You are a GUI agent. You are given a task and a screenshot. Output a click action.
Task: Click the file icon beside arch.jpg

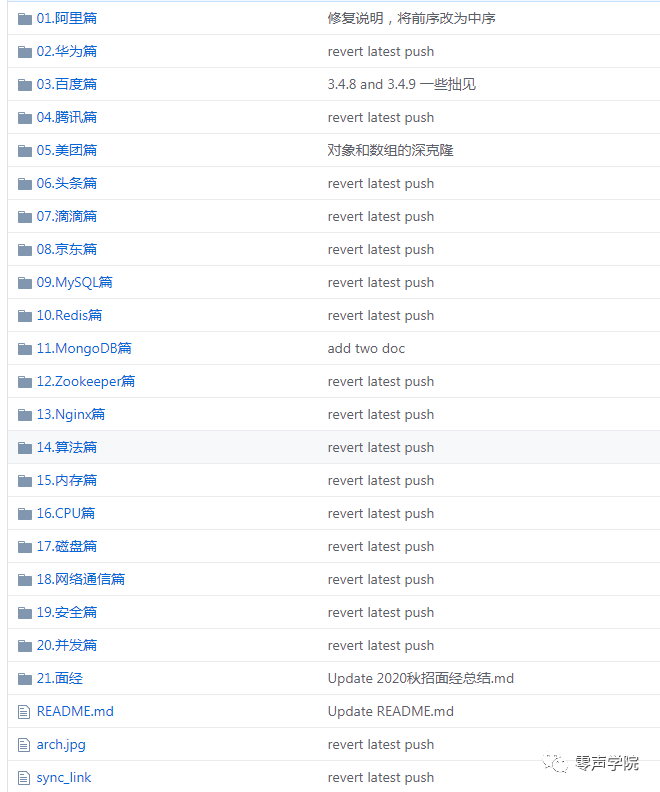(x=24, y=745)
